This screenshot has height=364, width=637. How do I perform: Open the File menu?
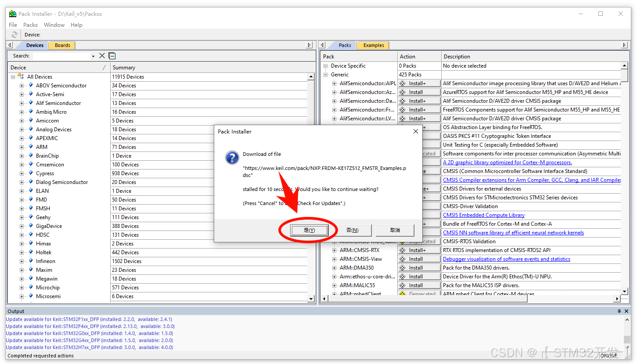coord(13,25)
